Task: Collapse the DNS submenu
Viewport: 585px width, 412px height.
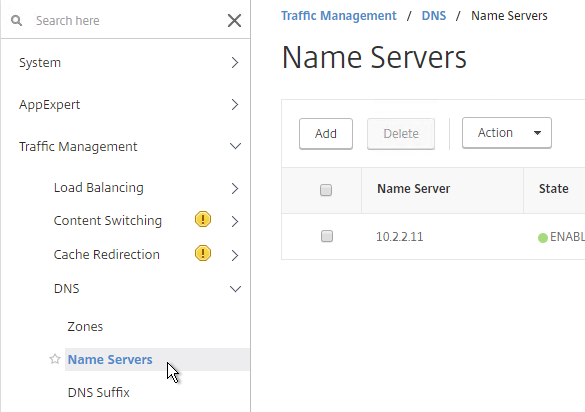Action: (235, 288)
